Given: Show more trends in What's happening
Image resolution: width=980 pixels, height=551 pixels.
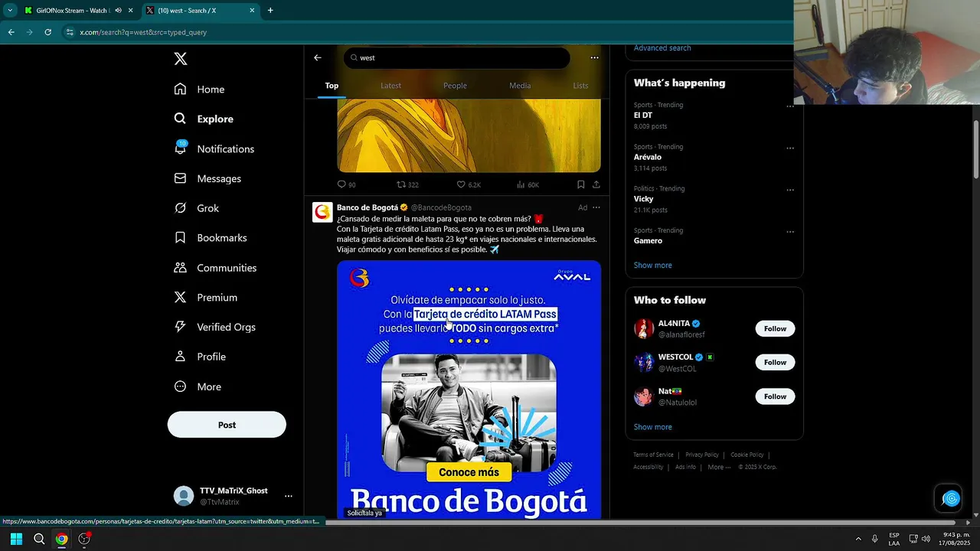Looking at the screenshot, I should [x=652, y=265].
